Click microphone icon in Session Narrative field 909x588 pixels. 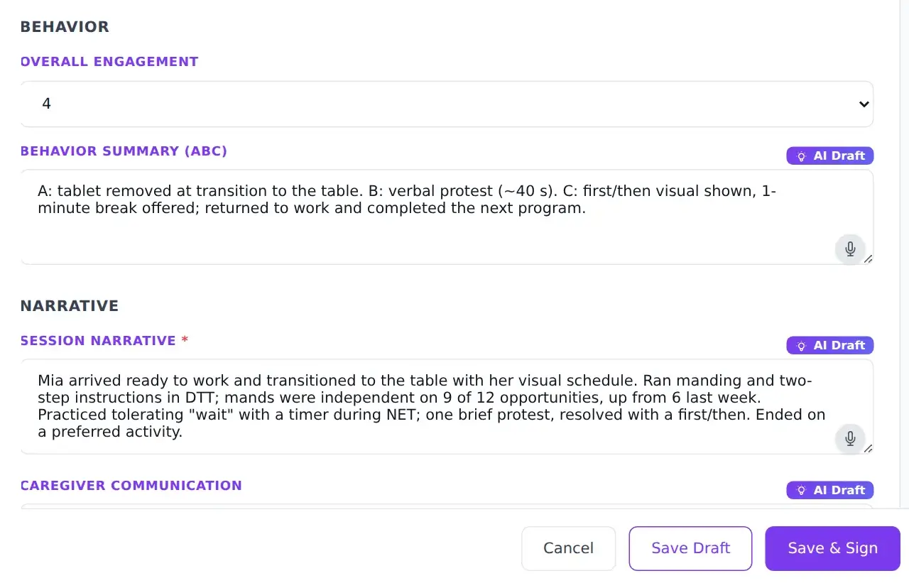click(850, 439)
